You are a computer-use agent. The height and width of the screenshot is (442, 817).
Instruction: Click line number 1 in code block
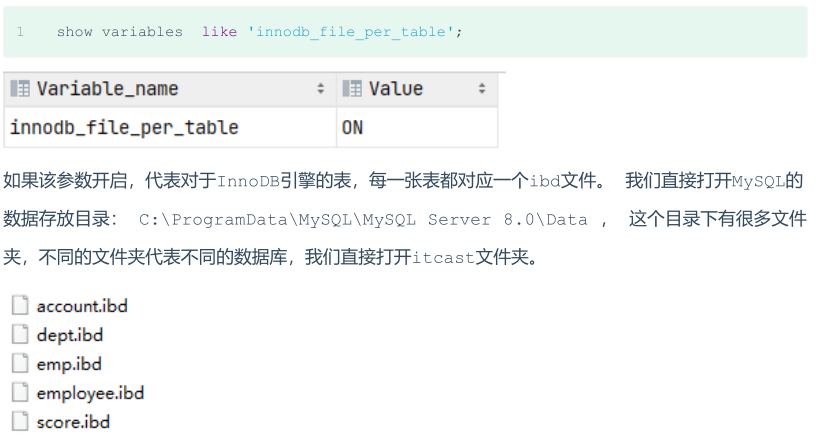(x=20, y=32)
